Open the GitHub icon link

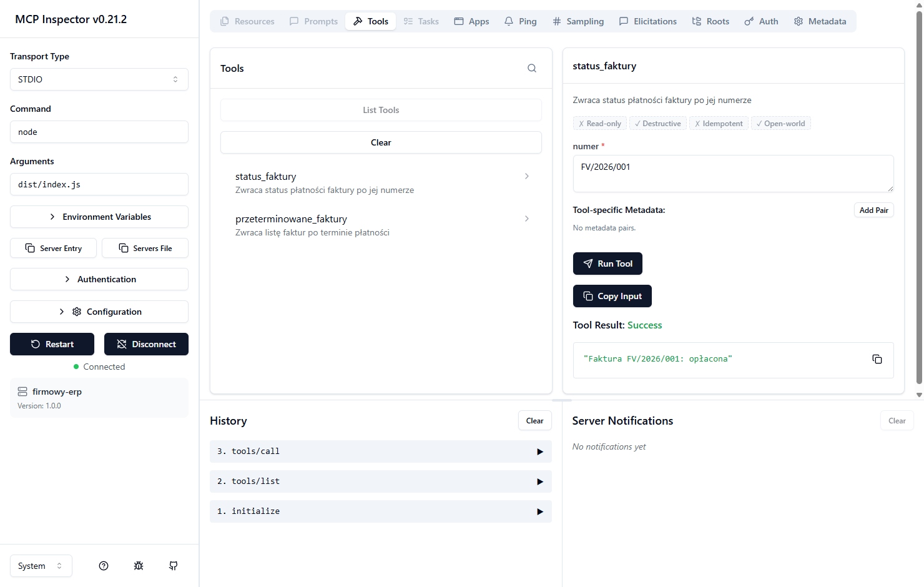coord(174,566)
